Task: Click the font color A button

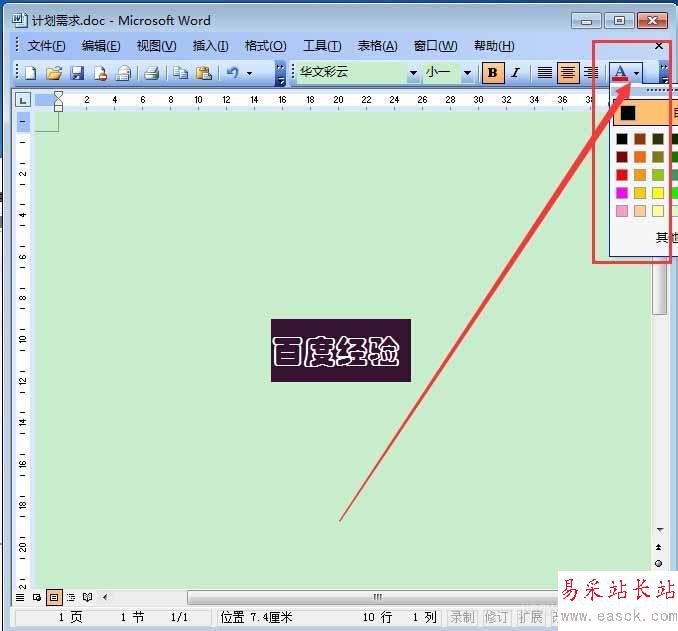Action: pos(620,73)
